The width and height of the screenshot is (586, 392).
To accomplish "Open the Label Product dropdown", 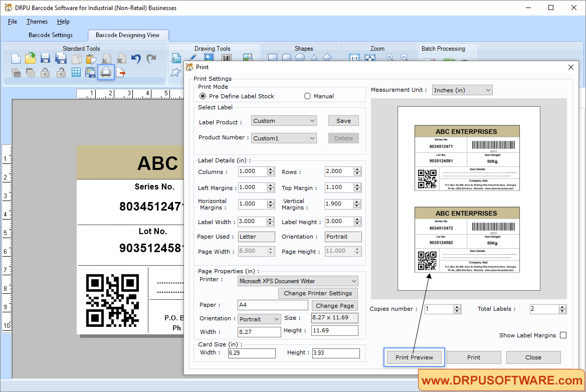I will (283, 121).
